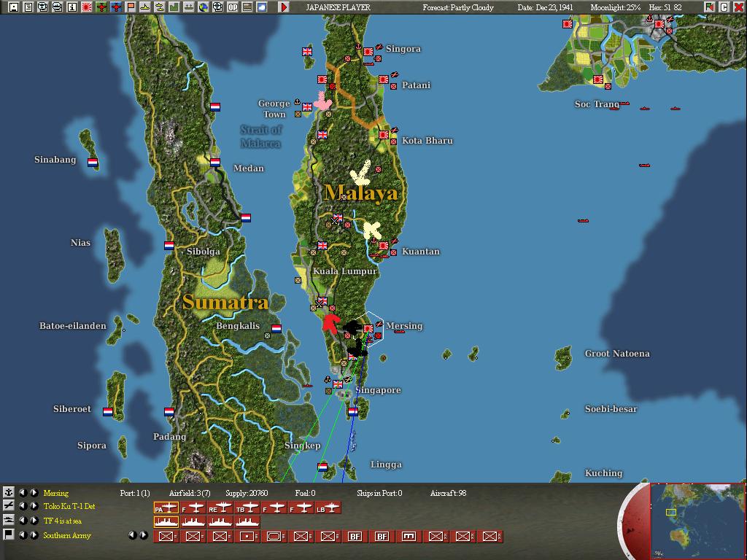
Task: Click the Dutch flag marker at Medan
Action: [x=215, y=163]
